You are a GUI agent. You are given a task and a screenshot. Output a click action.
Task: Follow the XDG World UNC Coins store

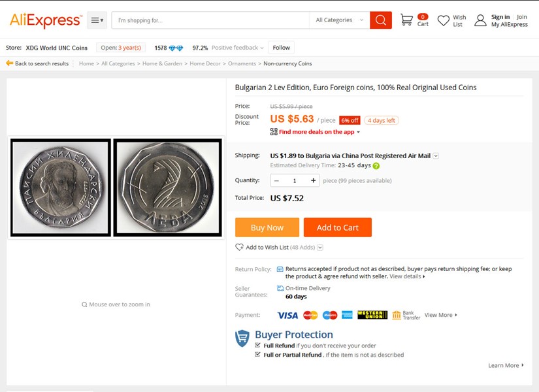282,48
